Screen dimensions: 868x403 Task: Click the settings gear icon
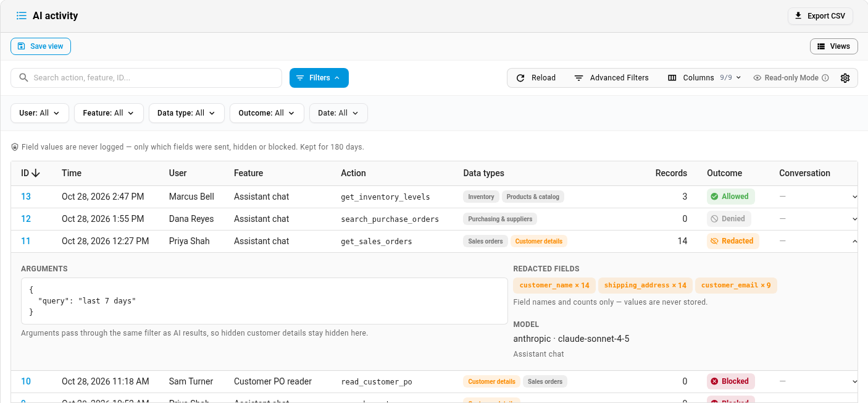click(x=845, y=78)
